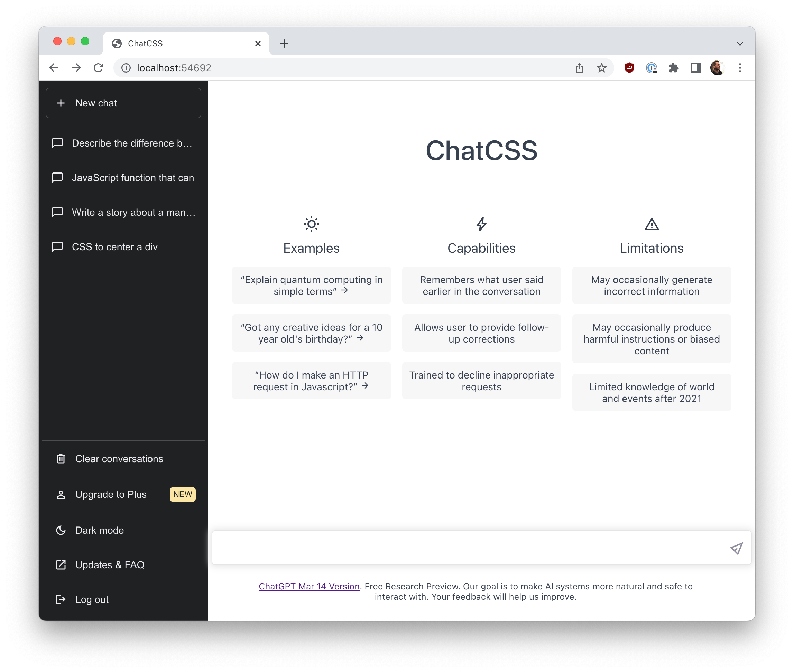Click the Upgrade to Plus person icon
This screenshot has width=794, height=672.
tap(60, 494)
